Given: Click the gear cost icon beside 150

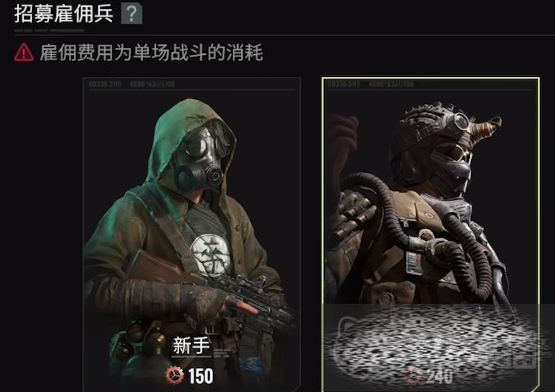Looking at the screenshot, I should [x=175, y=376].
